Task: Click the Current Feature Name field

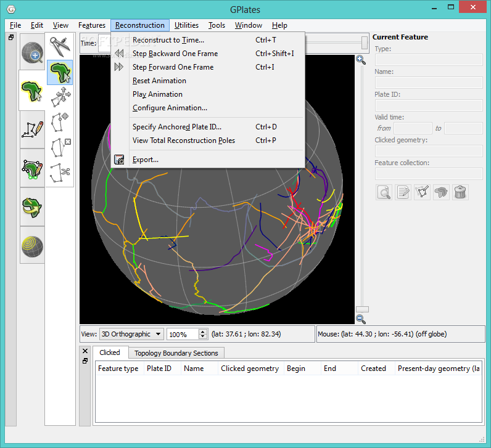Action: (429, 83)
